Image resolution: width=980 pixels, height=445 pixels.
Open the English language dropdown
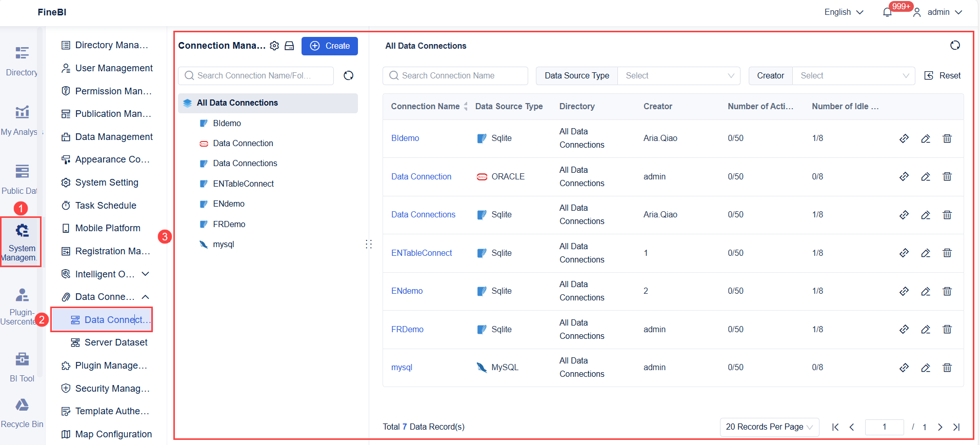[x=844, y=12]
